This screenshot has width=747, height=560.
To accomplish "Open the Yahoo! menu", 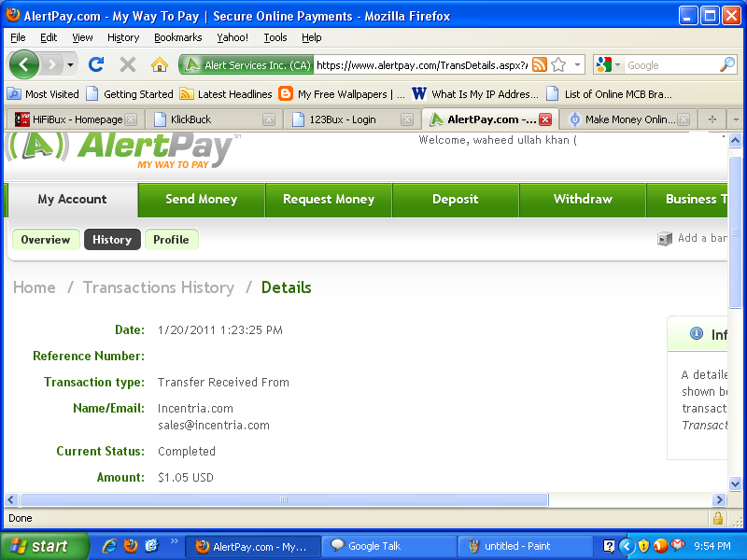I will coord(233,37).
